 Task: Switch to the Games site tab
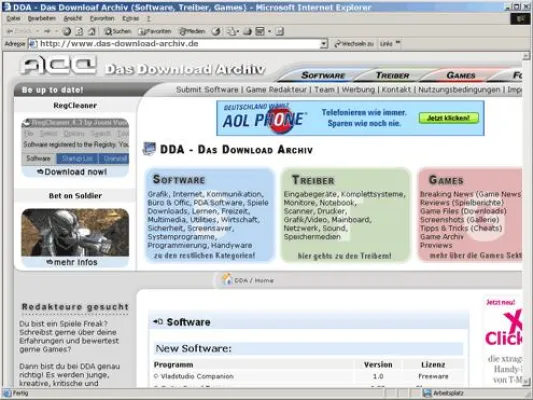pyautogui.click(x=461, y=75)
